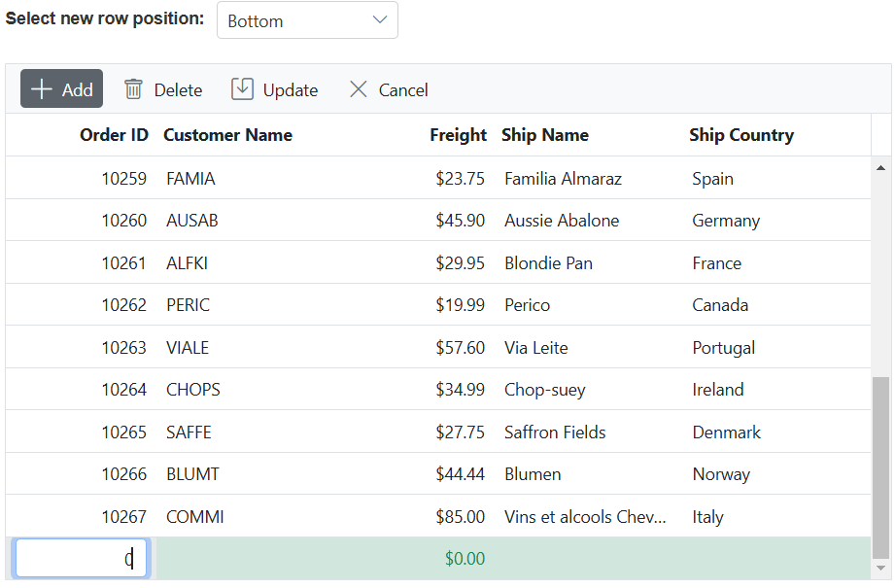Screen dimensions: 895x588
Task: Click the plus icon on Add button
Action: click(x=41, y=89)
